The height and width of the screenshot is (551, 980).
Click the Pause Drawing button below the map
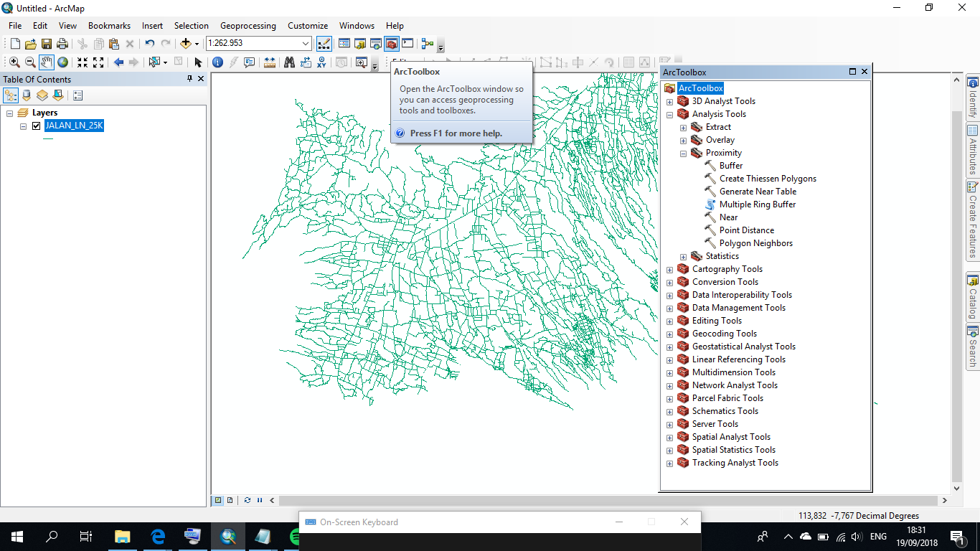point(260,500)
